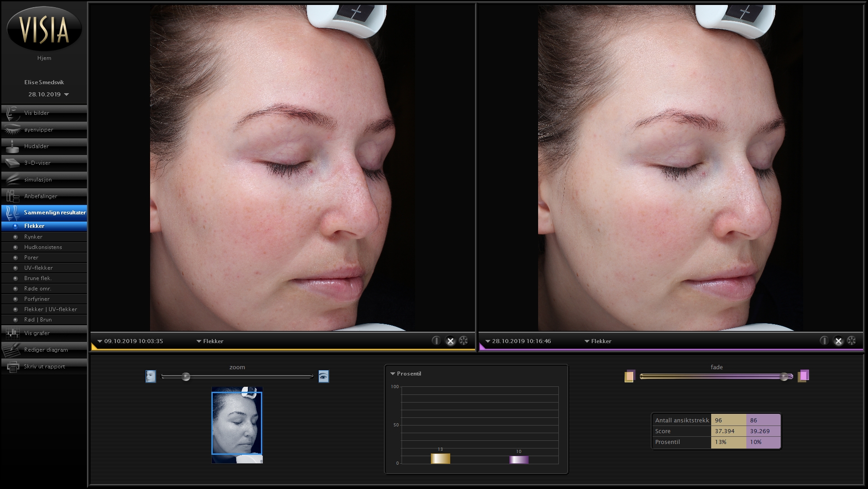Select the UV-flekker analysis option
This screenshot has height=489, width=868.
pyautogui.click(x=44, y=268)
